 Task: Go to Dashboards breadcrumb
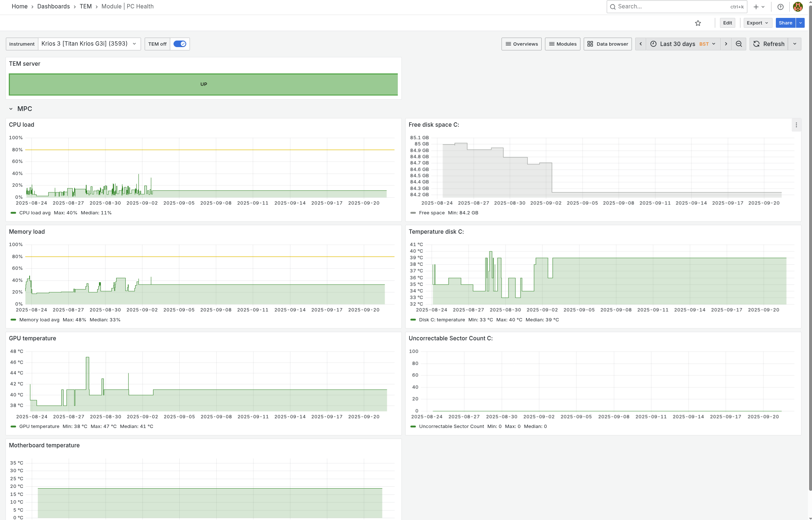pos(53,7)
